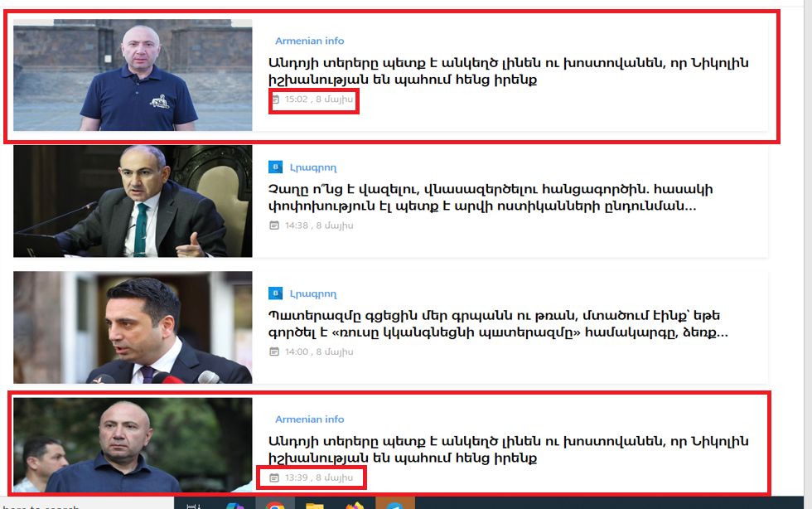The height and width of the screenshot is (509, 812).
Task: Open the Armenian info source link at 13:39
Action: (309, 419)
